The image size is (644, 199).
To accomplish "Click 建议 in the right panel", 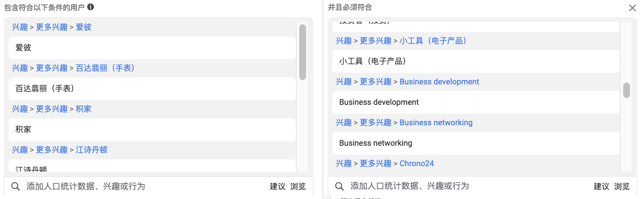I will pos(601,186).
